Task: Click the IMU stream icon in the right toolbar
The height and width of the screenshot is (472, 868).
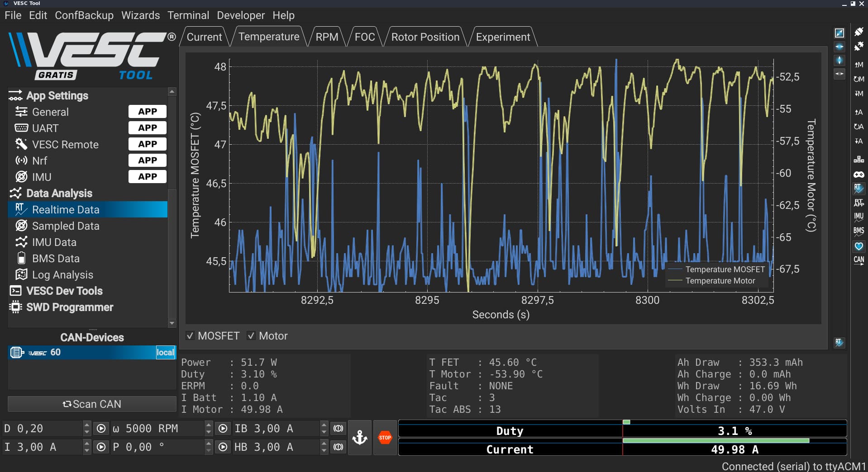Action: tap(858, 217)
